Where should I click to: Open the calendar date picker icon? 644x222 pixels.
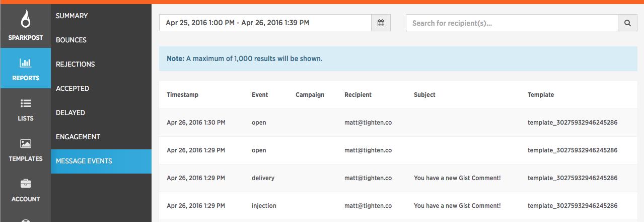(x=381, y=23)
